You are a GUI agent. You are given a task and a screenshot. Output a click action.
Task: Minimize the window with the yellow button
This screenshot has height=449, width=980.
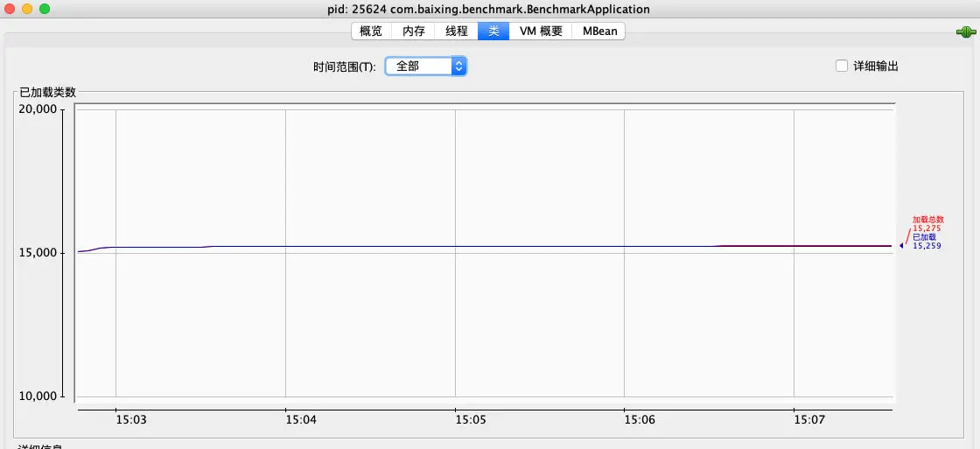[x=27, y=9]
